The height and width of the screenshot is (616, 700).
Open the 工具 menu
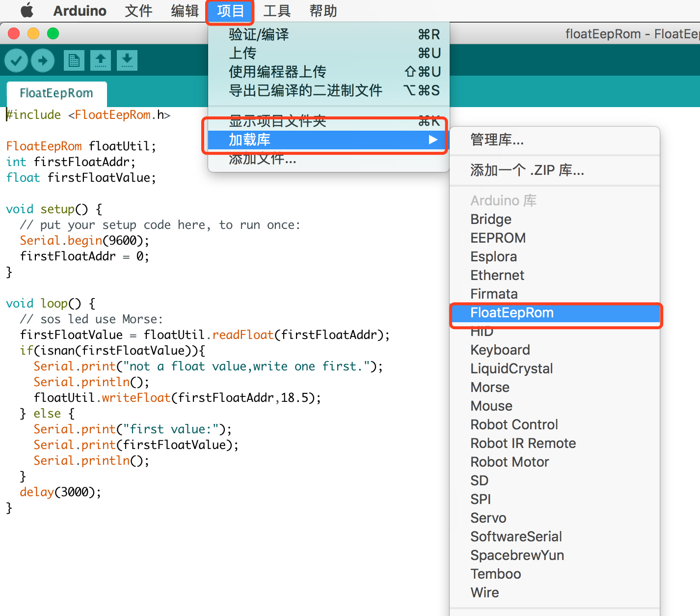[277, 11]
